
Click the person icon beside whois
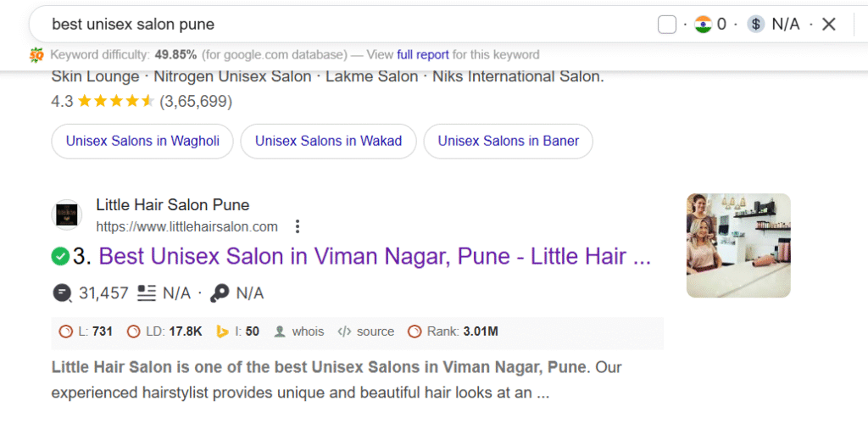point(280,331)
